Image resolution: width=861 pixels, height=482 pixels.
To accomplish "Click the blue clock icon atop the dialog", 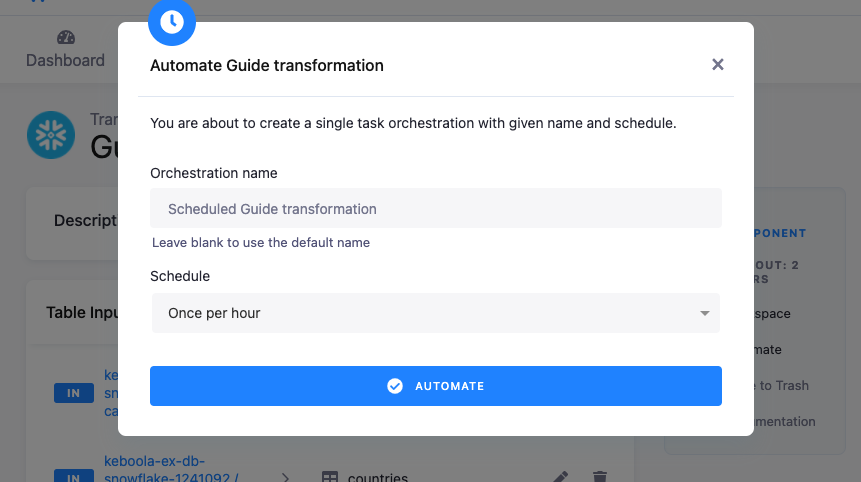I will point(172,22).
